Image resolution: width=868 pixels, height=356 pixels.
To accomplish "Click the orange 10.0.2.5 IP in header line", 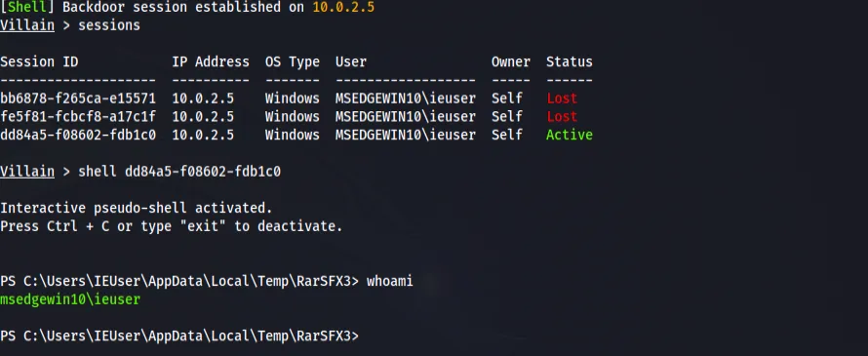I will [343, 7].
